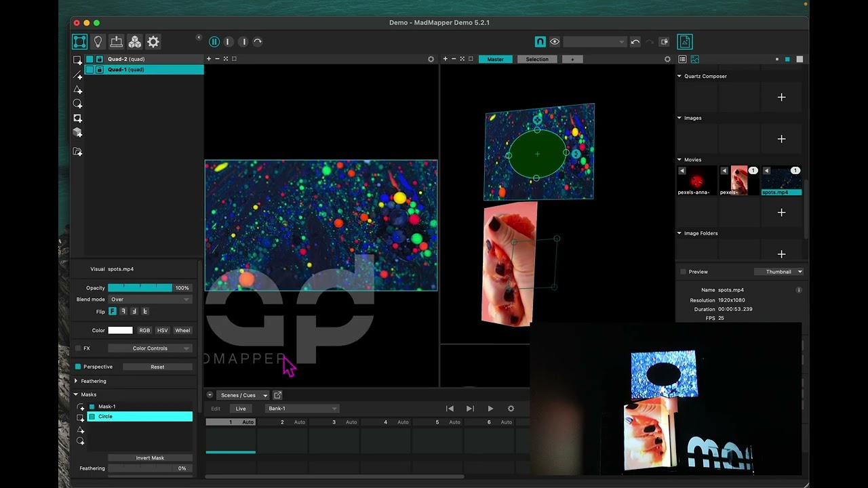
Task: Toggle visibility checkbox of Quad-1
Action: 90,69
